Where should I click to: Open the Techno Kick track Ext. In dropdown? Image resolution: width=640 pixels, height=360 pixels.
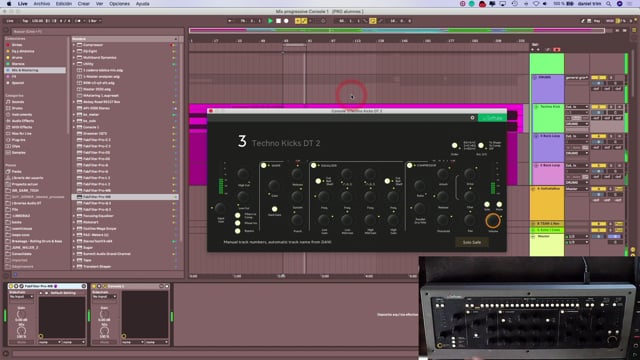pos(577,107)
